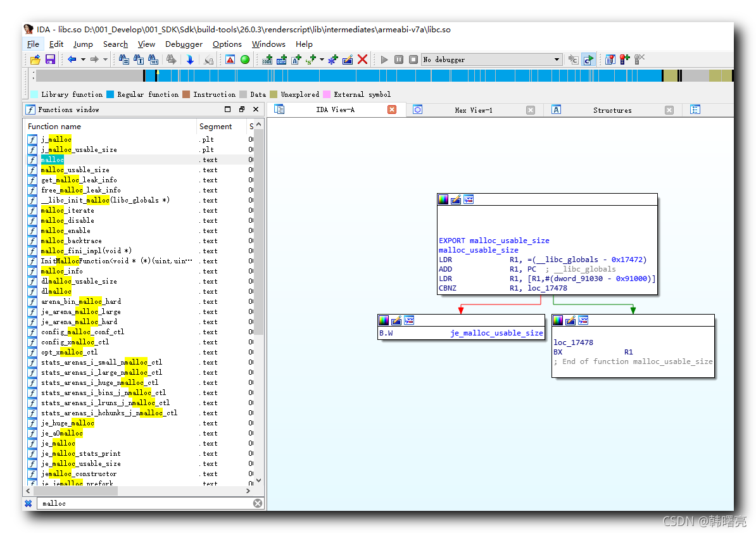Click the breakpoint list icon
The height and width of the screenshot is (533, 756).
coord(610,60)
